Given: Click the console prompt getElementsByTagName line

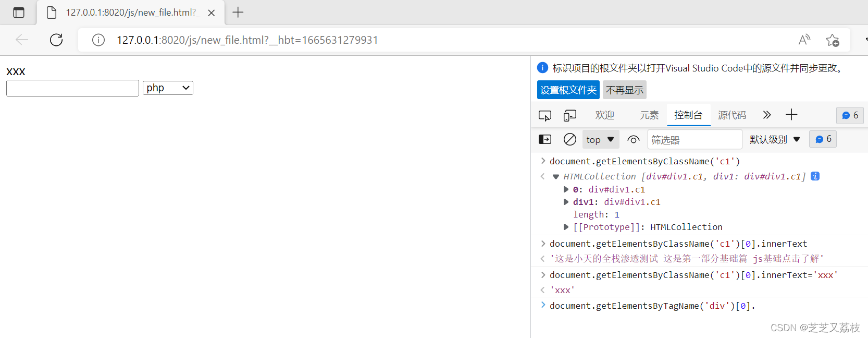Looking at the screenshot, I should 652,306.
